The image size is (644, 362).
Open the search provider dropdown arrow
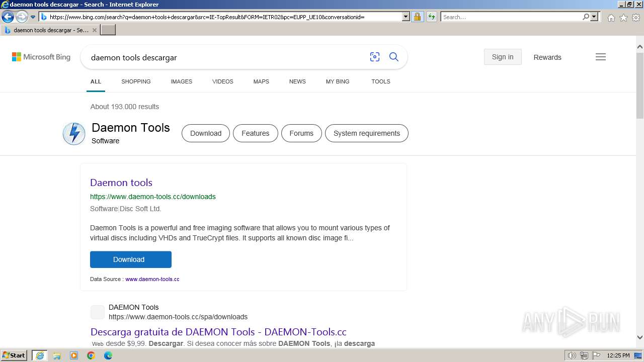(594, 17)
